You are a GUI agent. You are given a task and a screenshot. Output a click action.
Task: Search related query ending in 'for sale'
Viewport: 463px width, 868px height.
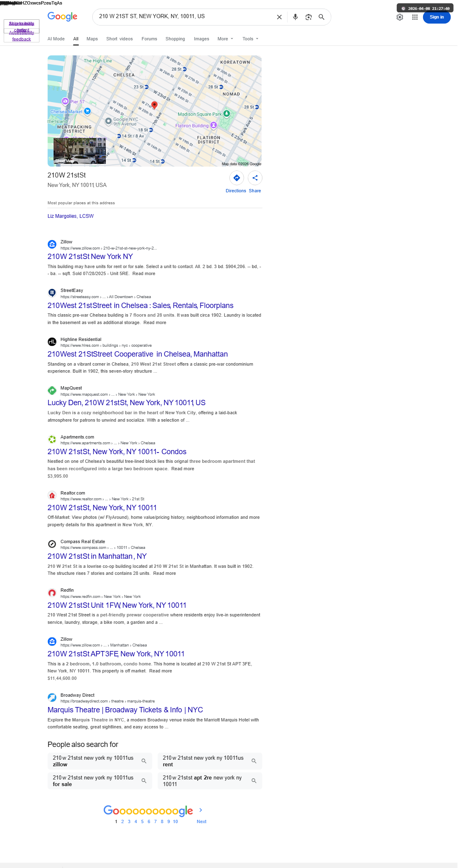click(x=100, y=781)
